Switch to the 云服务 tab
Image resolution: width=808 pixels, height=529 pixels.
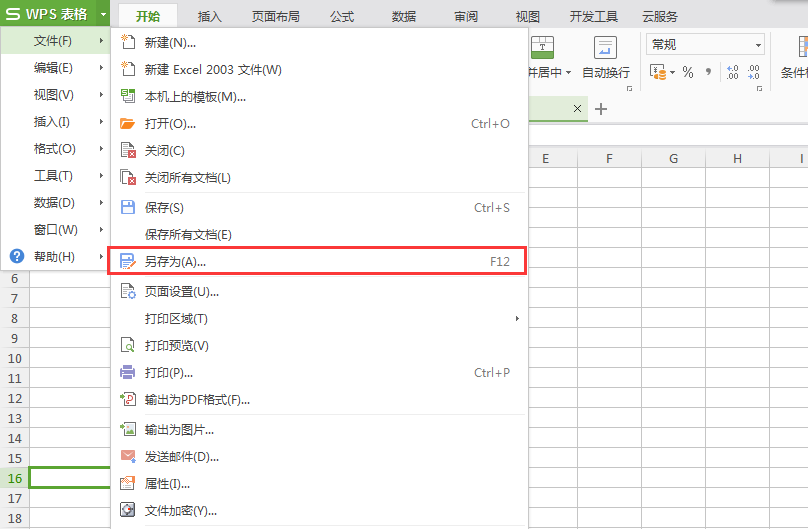click(x=658, y=16)
